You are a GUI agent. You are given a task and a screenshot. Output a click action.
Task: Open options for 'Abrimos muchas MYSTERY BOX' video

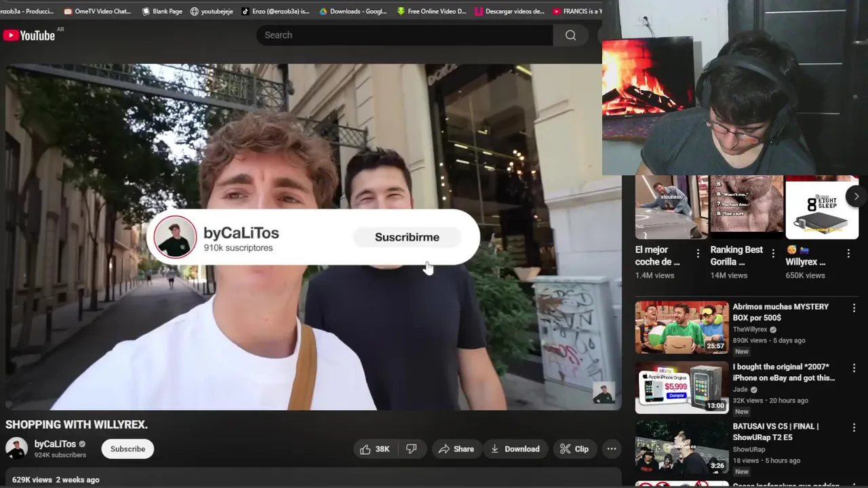[854, 308]
